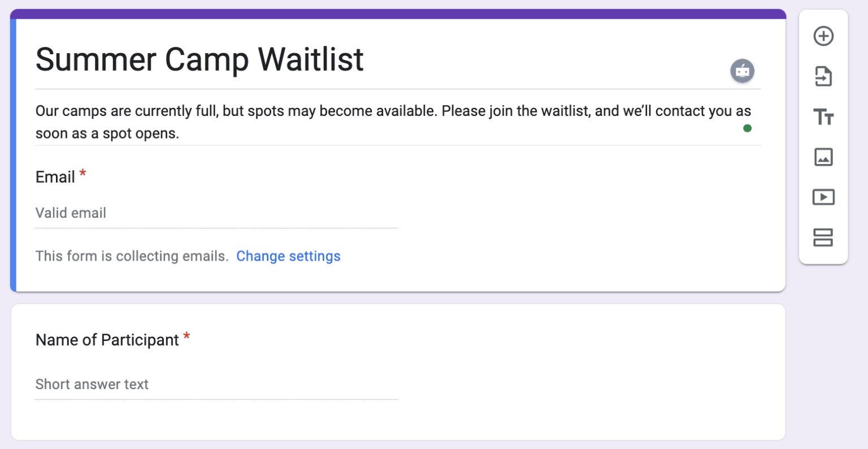The height and width of the screenshot is (449, 868).
Task: Edit the Summer Camp Waitlist form title
Action: pos(200,59)
